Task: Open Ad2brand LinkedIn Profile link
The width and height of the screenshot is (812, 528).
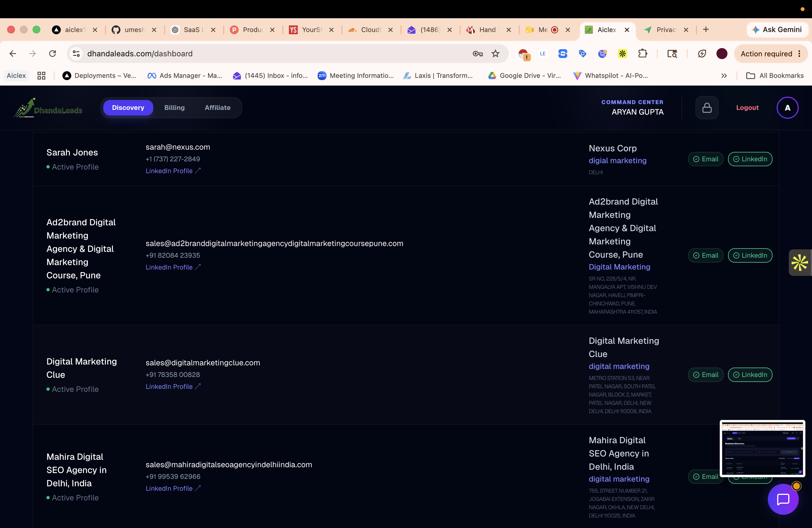Action: pyautogui.click(x=173, y=267)
